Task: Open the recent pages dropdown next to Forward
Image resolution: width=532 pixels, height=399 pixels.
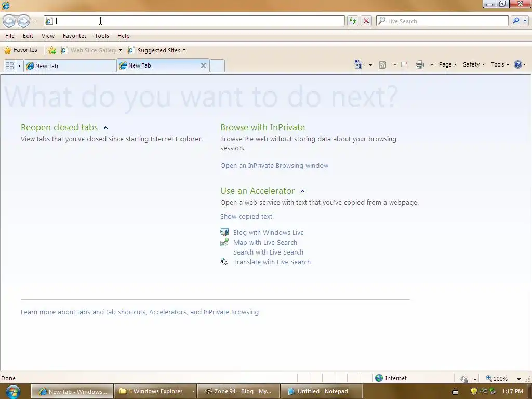Action: [x=35, y=21]
